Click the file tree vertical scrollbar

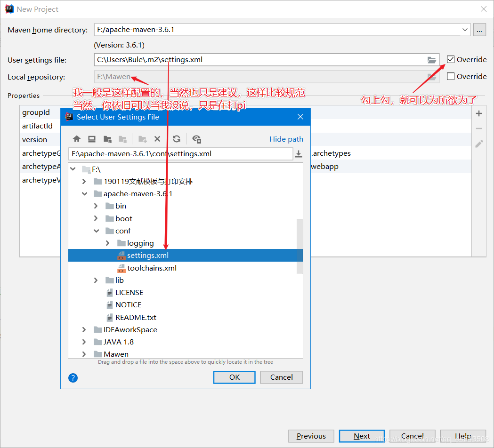[300, 246]
